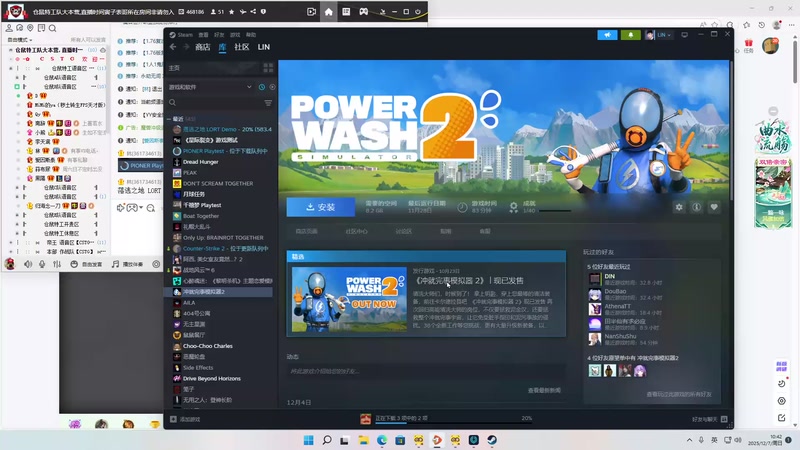
Task: Open the Steam announcements megaphone button
Action: [x=607, y=35]
